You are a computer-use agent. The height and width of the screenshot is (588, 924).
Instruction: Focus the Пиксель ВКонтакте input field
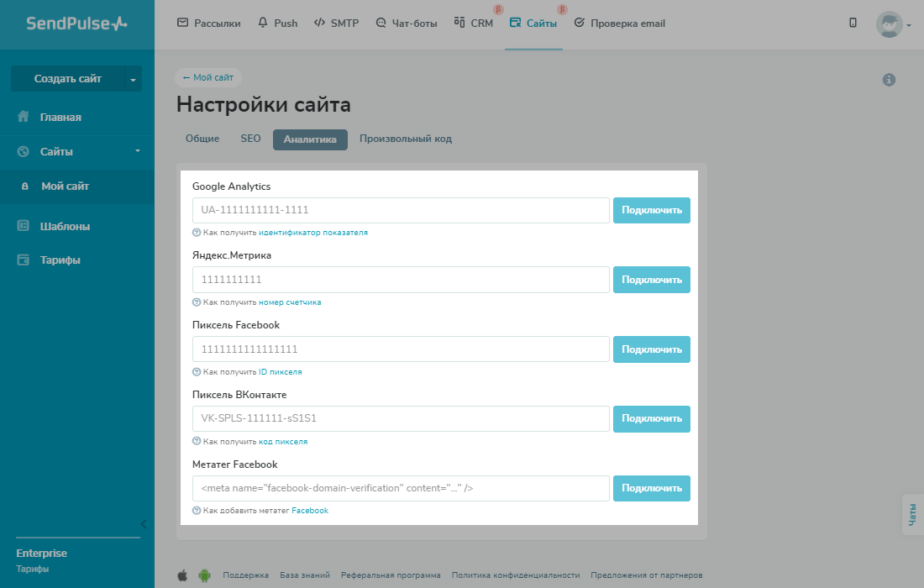(x=401, y=419)
